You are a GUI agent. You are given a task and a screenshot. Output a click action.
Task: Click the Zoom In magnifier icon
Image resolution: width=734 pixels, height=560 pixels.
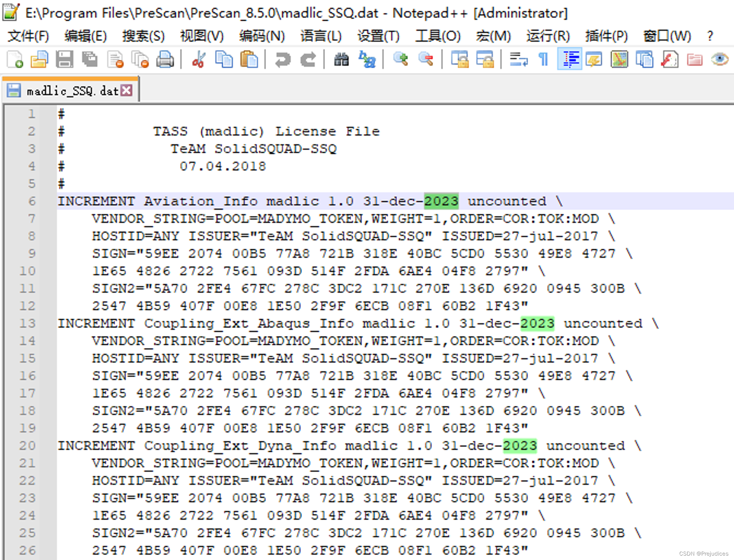pos(400,59)
